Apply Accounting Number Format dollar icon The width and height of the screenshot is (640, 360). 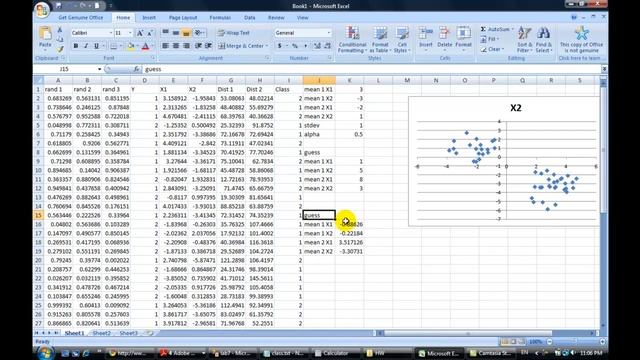pyautogui.click(x=280, y=46)
